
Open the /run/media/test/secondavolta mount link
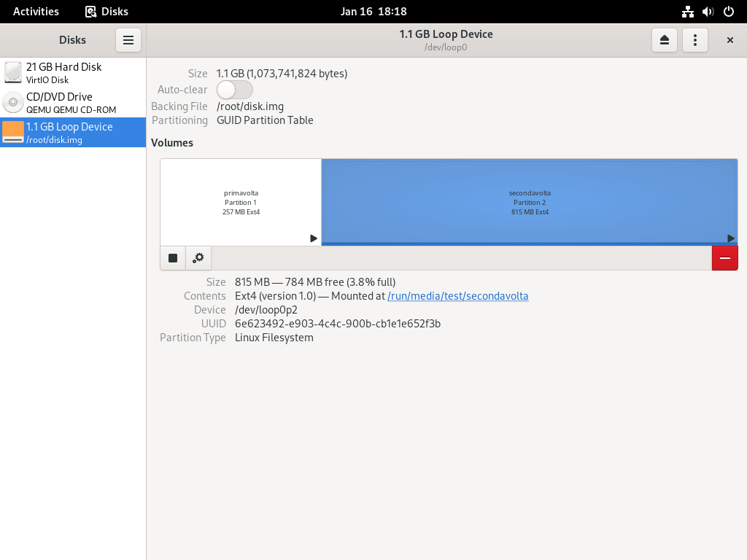click(x=458, y=296)
